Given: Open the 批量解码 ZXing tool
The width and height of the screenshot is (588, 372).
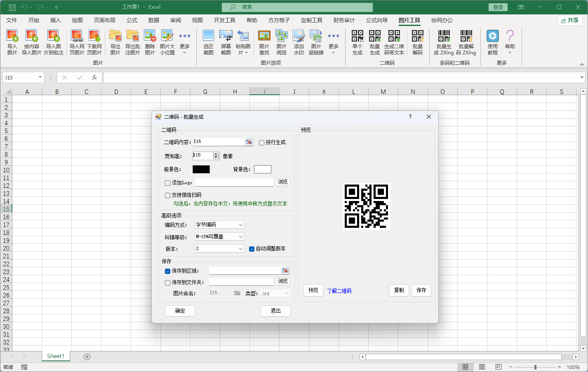Looking at the screenshot, I should point(466,42).
